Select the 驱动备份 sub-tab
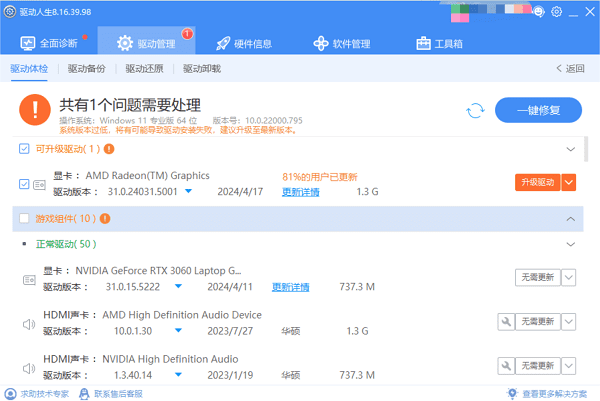The image size is (600, 401). coord(86,69)
